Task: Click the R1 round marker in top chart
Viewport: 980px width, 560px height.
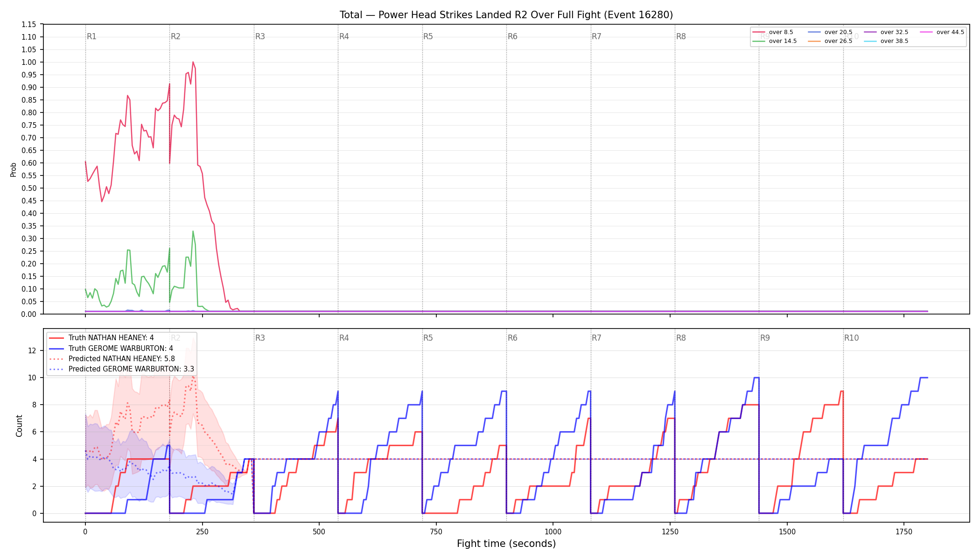Action: pyautogui.click(x=91, y=36)
